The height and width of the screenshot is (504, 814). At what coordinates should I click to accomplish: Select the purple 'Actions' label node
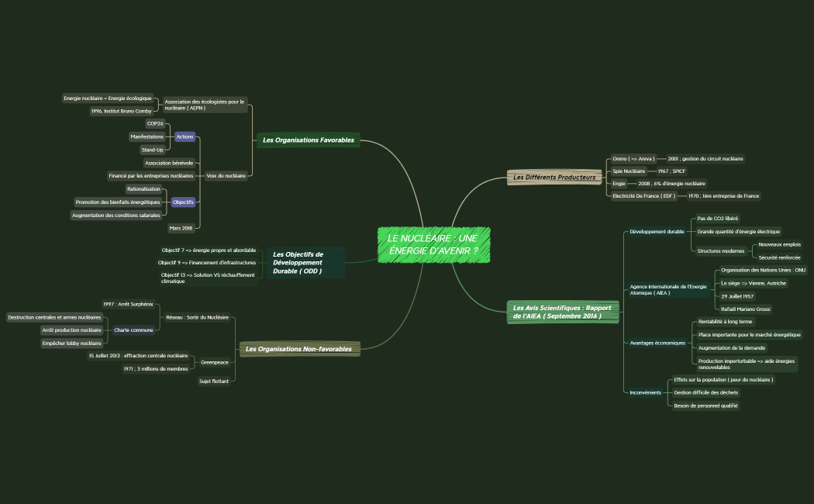pyautogui.click(x=185, y=136)
